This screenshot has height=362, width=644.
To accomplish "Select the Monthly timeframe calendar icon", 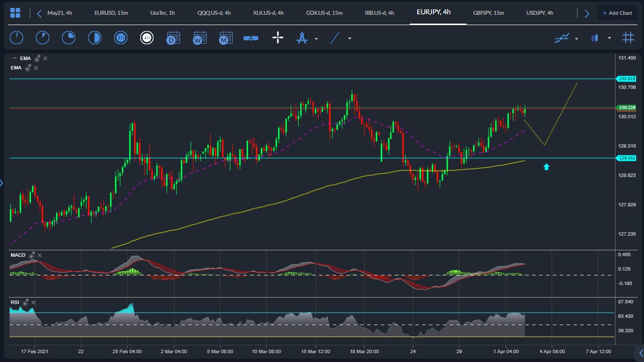I will [226, 37].
